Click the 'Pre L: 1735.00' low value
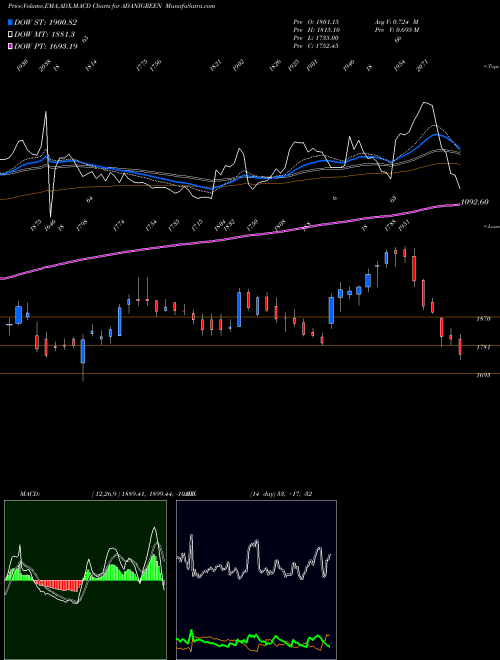 (316, 38)
